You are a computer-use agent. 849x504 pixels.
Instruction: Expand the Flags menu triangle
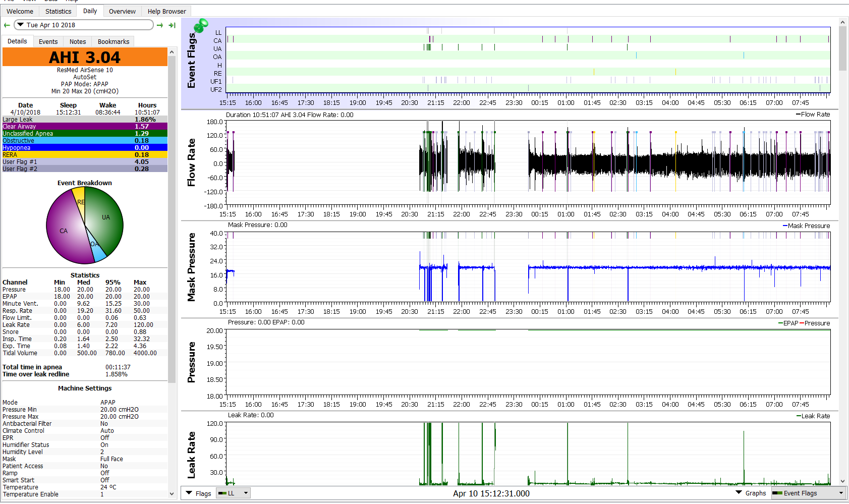coord(189,493)
